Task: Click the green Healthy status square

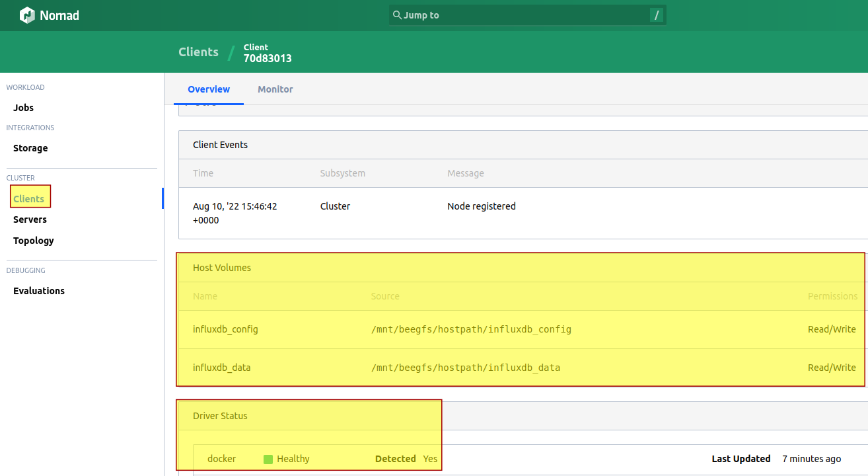Action: (268, 459)
